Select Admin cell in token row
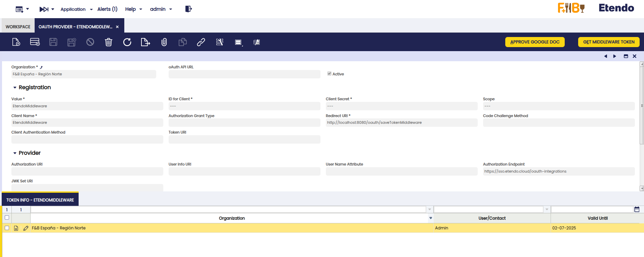Screen dimensions: 644x257 click(x=492, y=228)
